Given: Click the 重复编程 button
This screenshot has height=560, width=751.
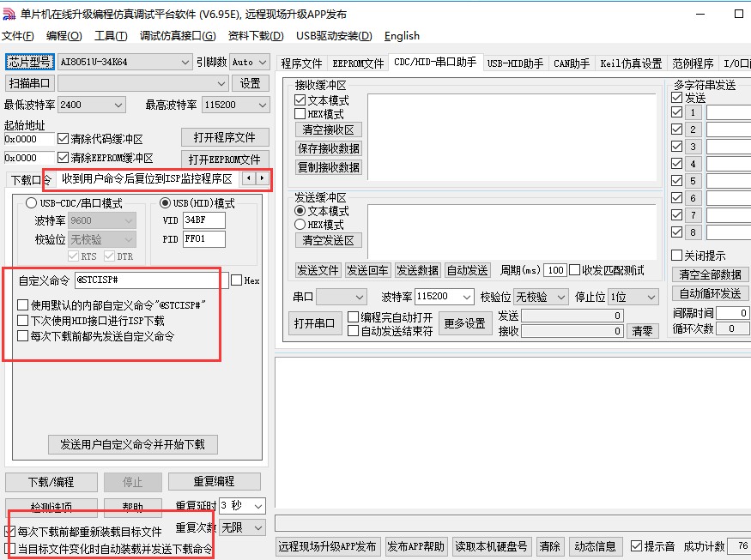Looking at the screenshot, I should (x=214, y=481).
